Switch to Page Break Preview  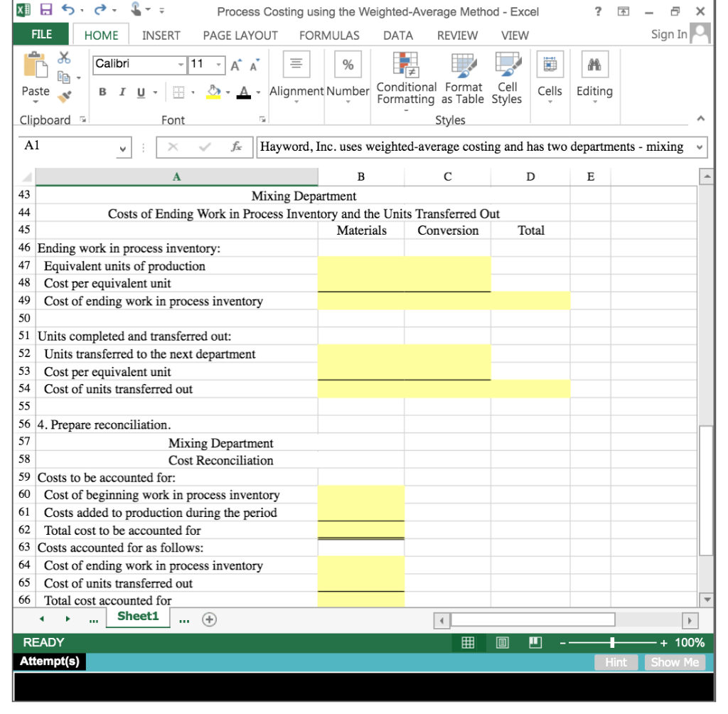tap(535, 643)
